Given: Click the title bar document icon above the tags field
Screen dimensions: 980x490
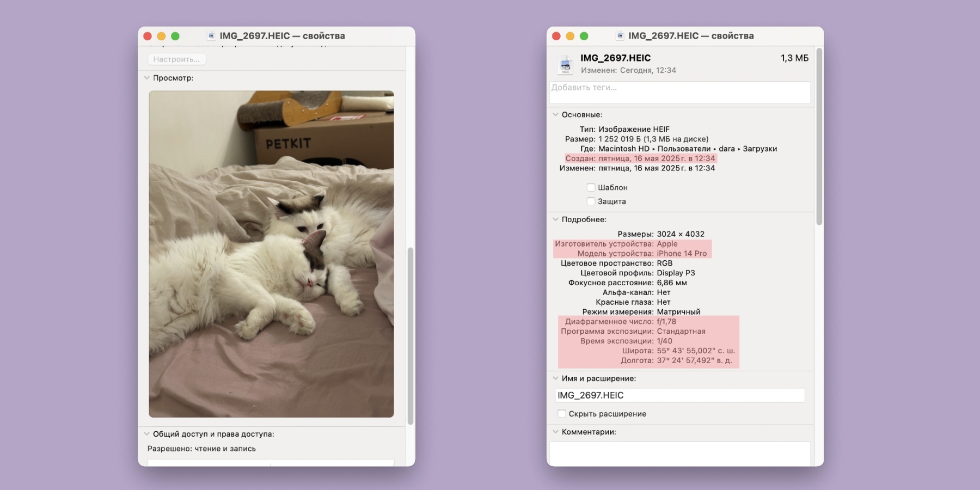Looking at the screenshot, I should [620, 36].
